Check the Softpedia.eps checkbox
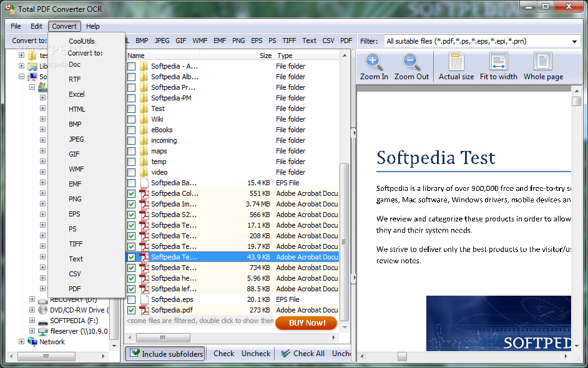 click(131, 300)
